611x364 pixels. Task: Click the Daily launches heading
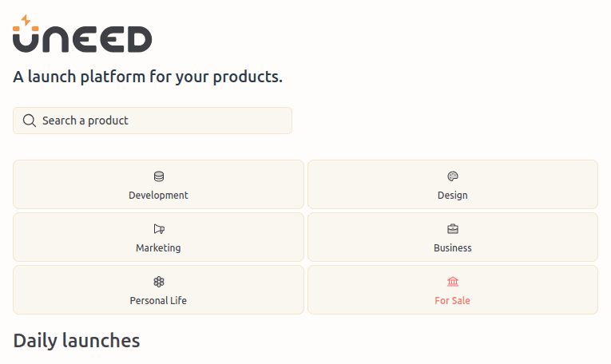(x=77, y=341)
